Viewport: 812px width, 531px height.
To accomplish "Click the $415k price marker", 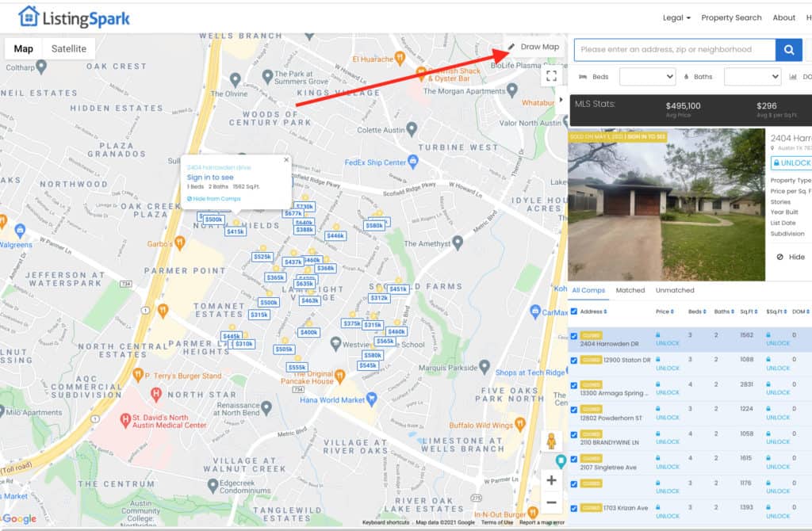I will tap(235, 231).
